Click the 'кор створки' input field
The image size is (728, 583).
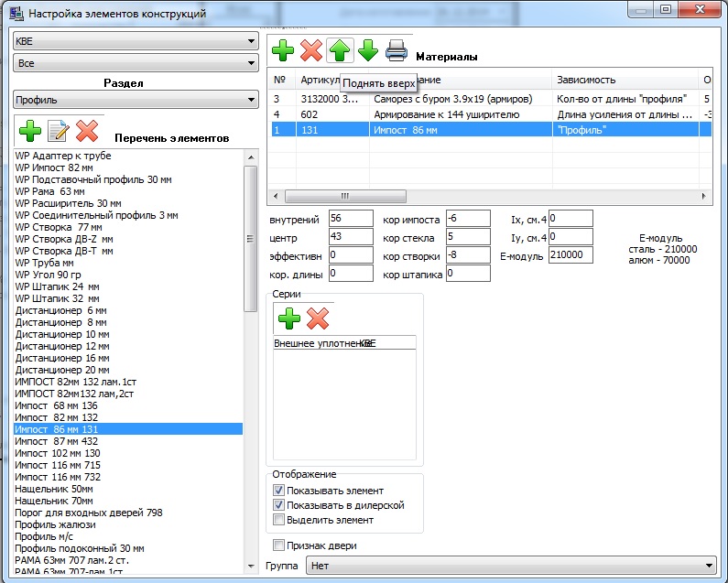(x=468, y=254)
